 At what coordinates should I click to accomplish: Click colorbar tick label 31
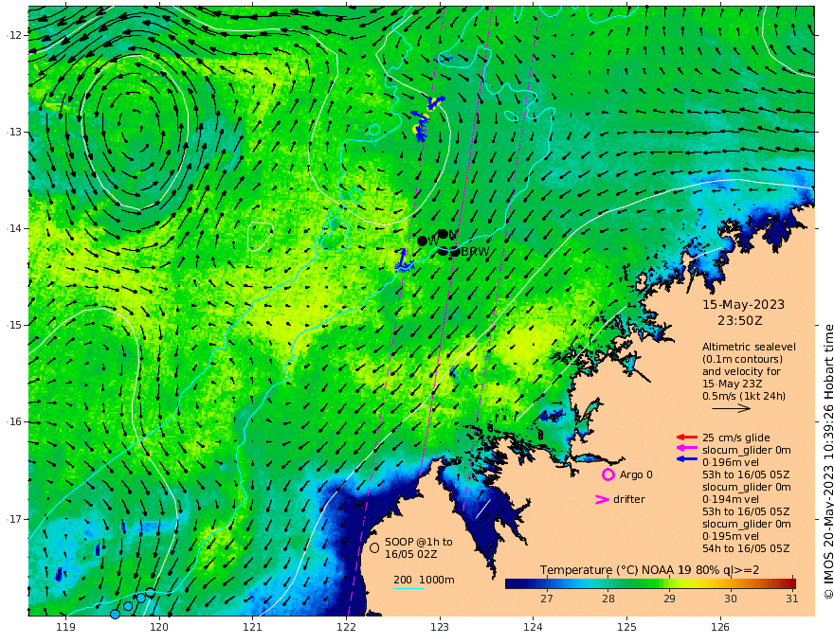tap(791, 599)
